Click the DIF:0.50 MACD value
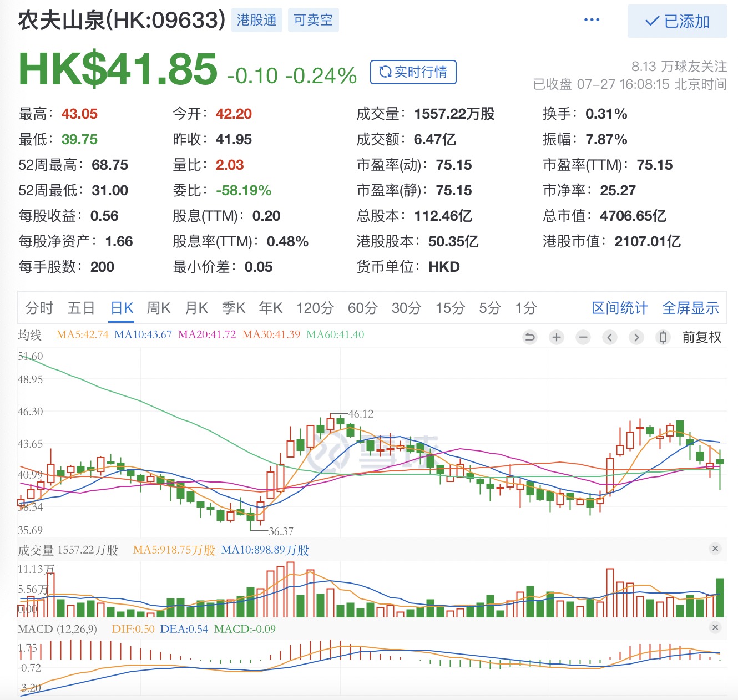 coord(133,629)
